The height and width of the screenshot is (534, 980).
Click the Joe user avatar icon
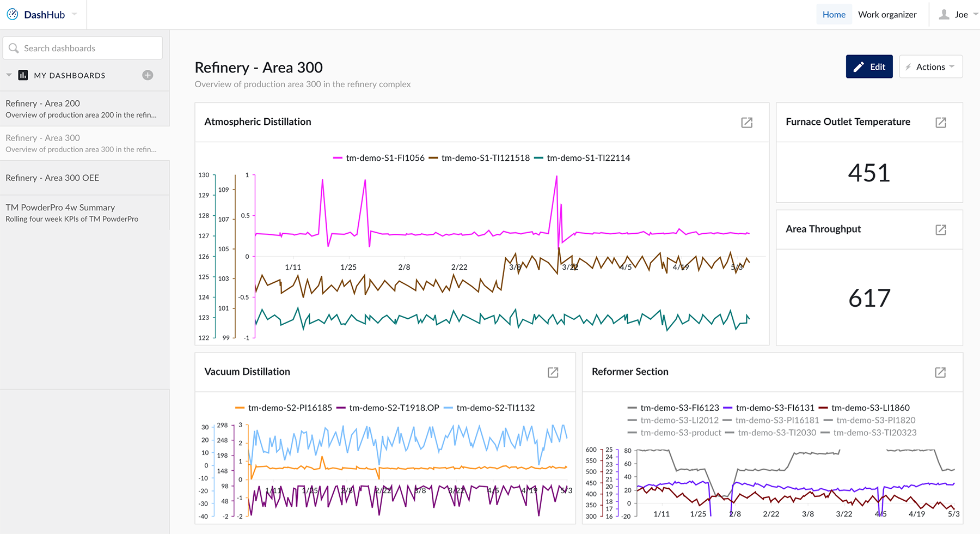click(x=944, y=15)
